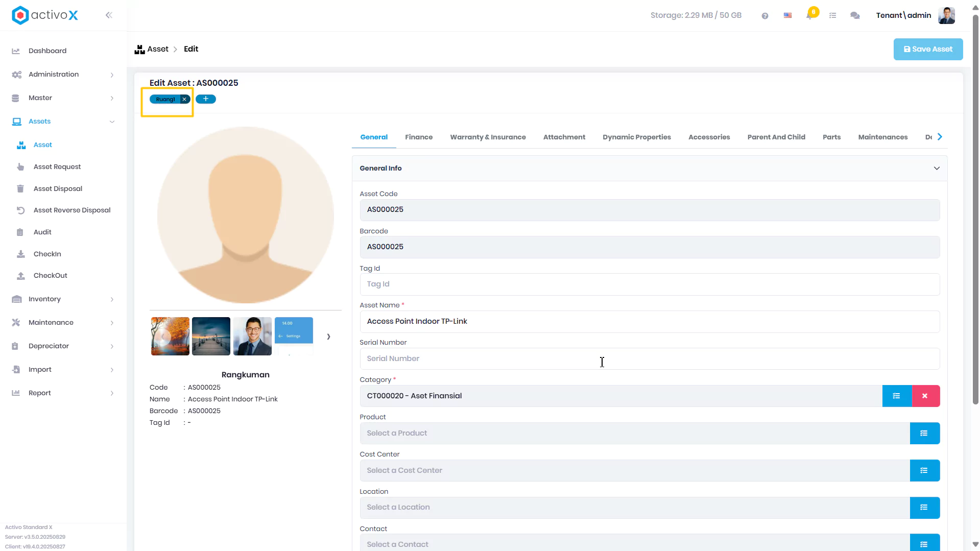Open the help question mark icon

click(764, 16)
